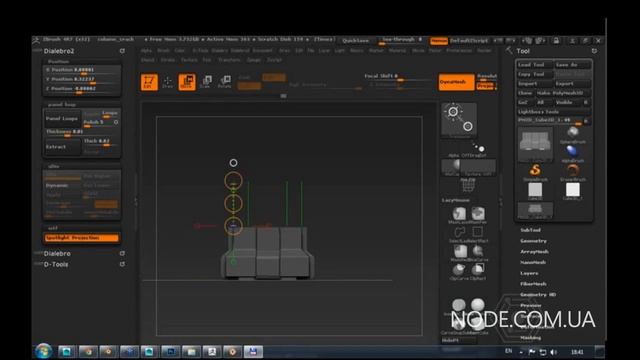This screenshot has width=640, height=360.
Task: Click the Copy Tool button
Action: coord(534,74)
